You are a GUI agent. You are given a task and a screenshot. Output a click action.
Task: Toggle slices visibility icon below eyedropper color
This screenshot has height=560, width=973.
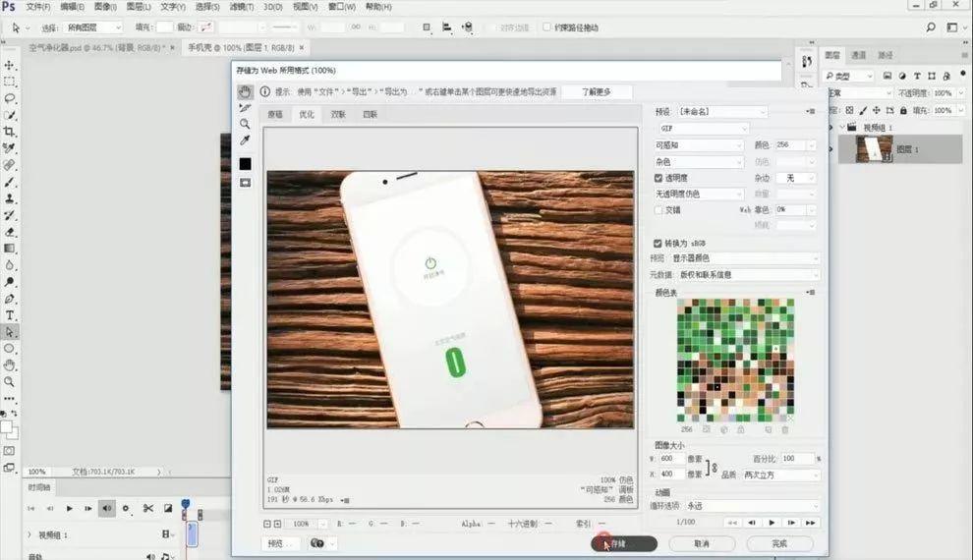click(x=245, y=183)
